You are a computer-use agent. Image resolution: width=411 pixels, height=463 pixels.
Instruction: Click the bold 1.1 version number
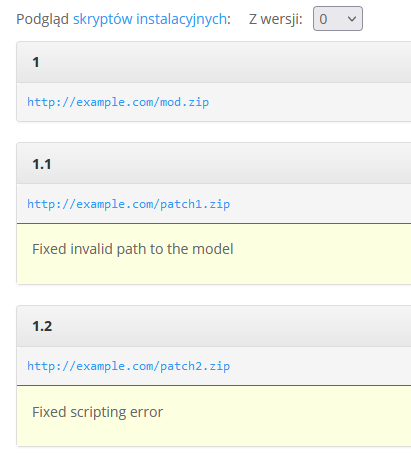[42, 164]
